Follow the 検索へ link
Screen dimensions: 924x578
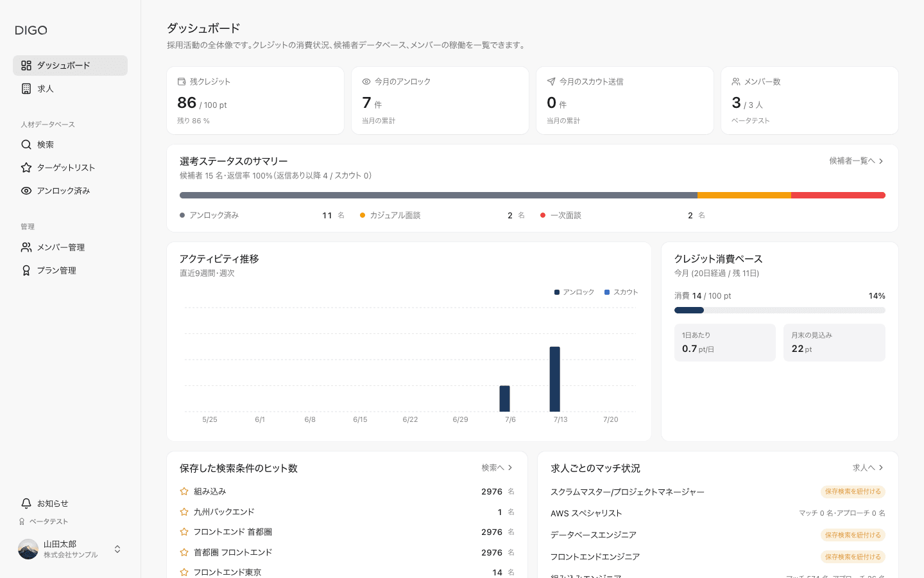coord(497,468)
